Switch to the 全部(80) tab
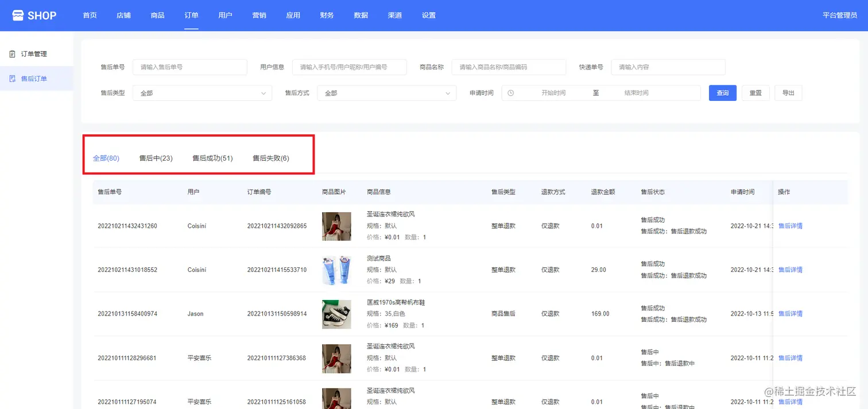Viewport: 868px width, 409px height. coord(106,158)
